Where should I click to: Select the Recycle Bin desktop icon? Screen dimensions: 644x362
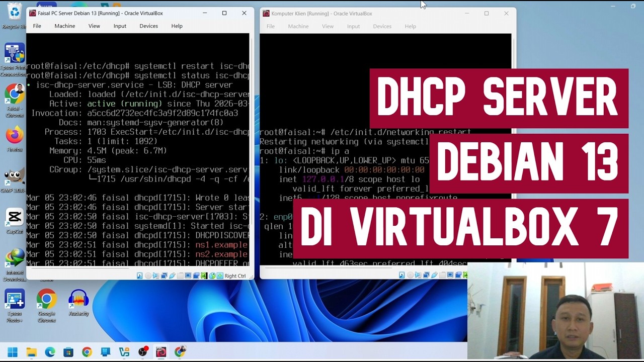tap(15, 15)
